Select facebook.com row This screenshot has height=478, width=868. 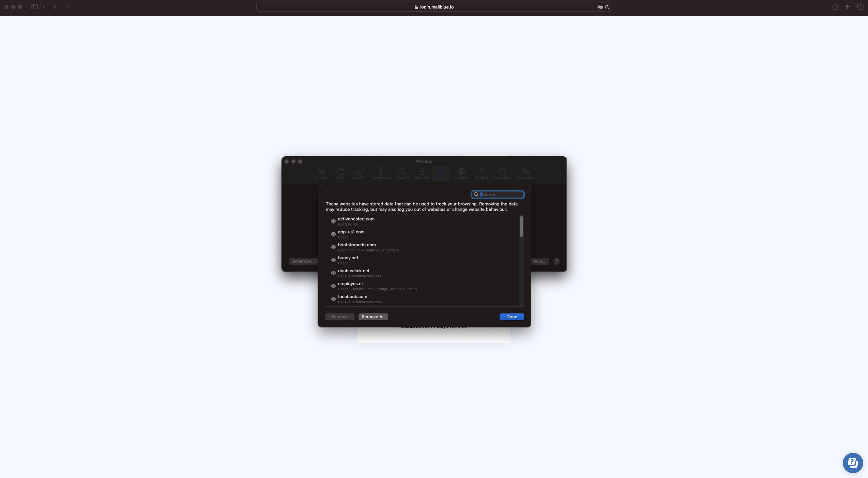pyautogui.click(x=422, y=299)
